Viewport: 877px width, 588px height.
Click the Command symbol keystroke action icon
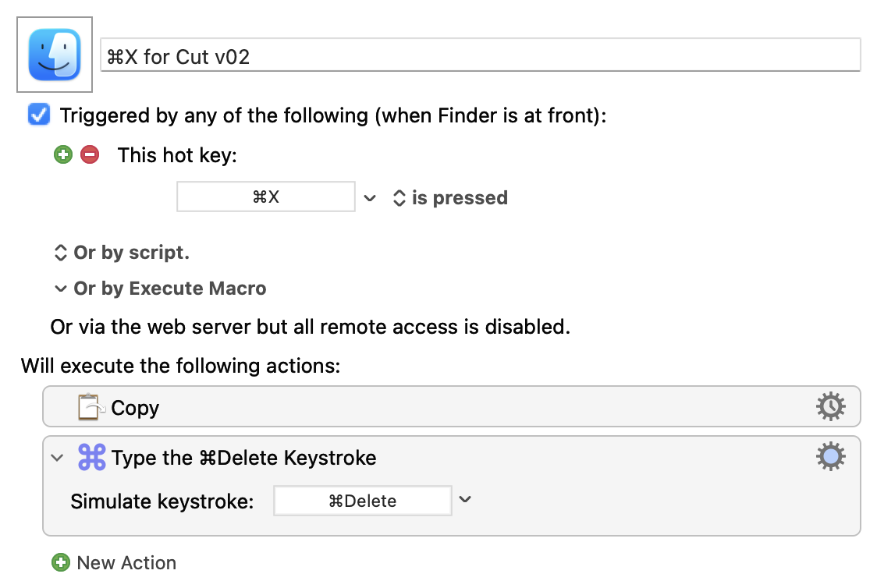(x=92, y=458)
